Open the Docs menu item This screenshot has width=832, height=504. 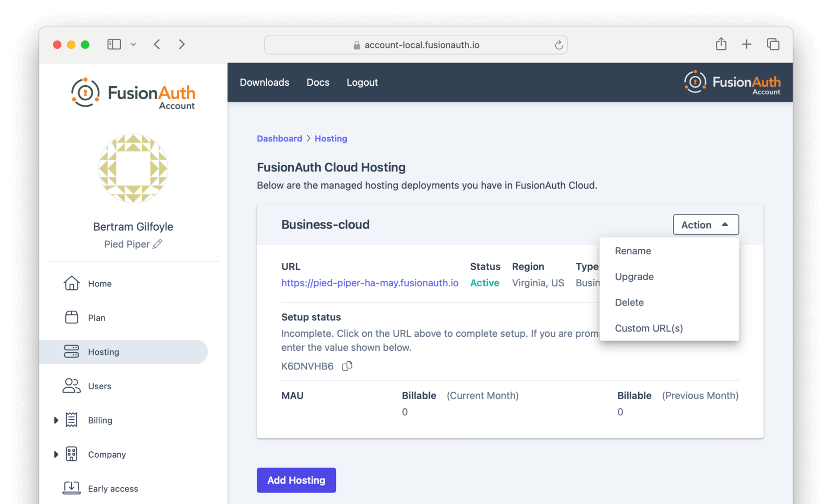(x=318, y=82)
